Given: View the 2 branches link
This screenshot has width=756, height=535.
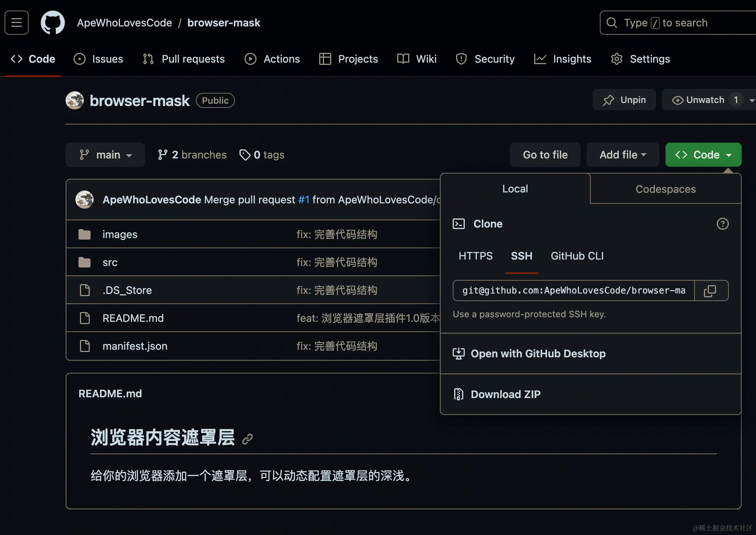Looking at the screenshot, I should click(192, 155).
